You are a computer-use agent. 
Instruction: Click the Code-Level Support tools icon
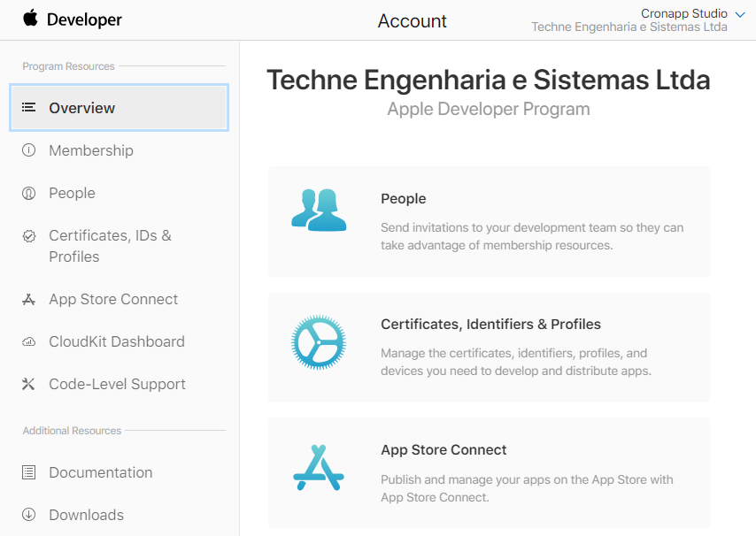pyautogui.click(x=29, y=384)
